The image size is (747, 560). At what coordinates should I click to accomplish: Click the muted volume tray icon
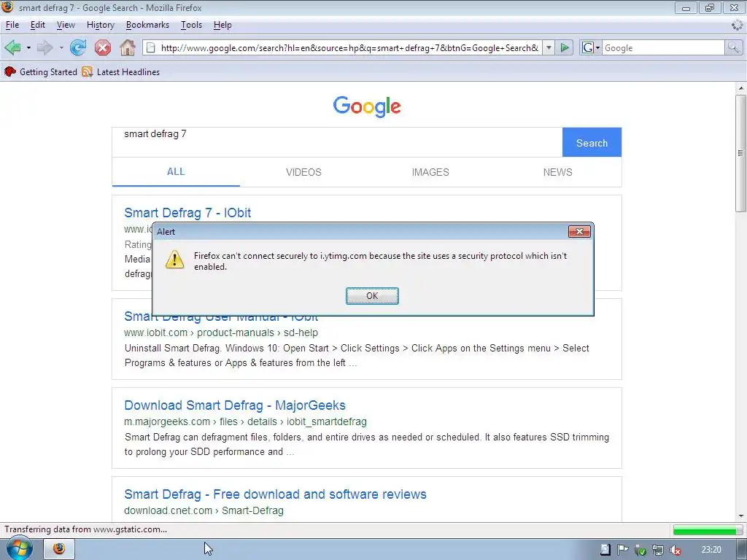tap(675, 550)
